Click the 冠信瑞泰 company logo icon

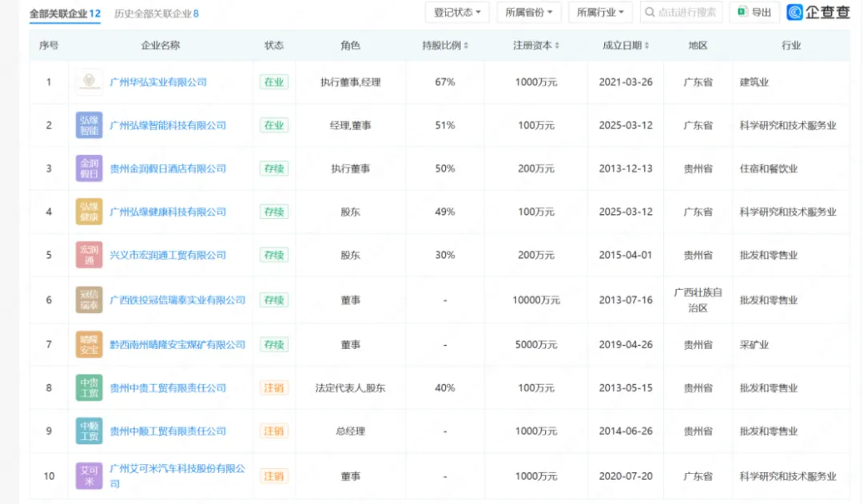tap(89, 300)
